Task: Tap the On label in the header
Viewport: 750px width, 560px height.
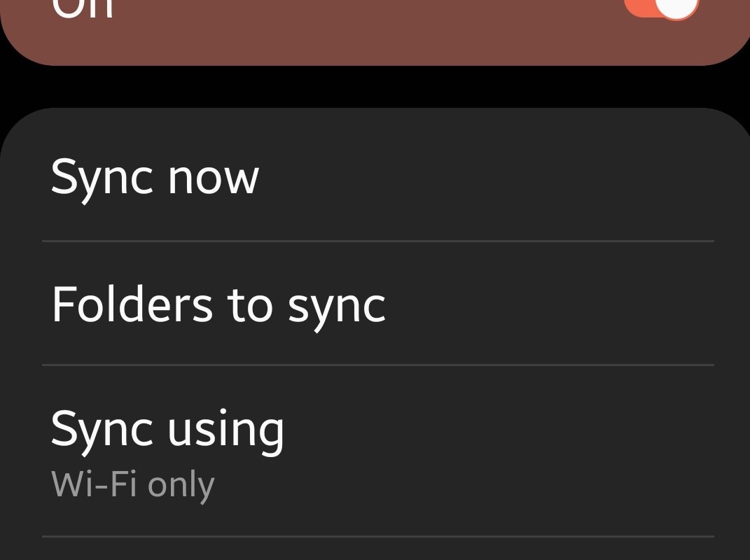Action: click(x=83, y=8)
